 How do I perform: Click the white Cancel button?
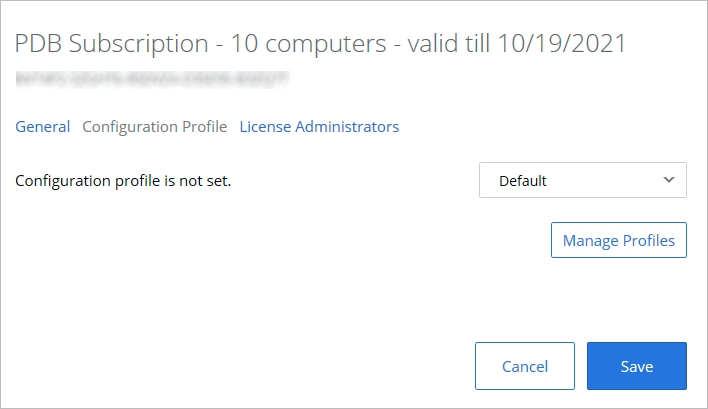525,366
